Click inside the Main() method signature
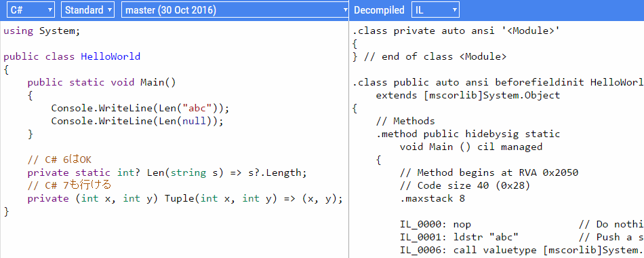 click(102, 82)
